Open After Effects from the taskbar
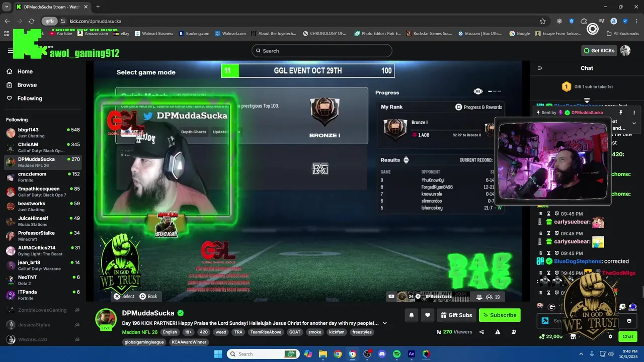 pyautogui.click(x=411, y=354)
